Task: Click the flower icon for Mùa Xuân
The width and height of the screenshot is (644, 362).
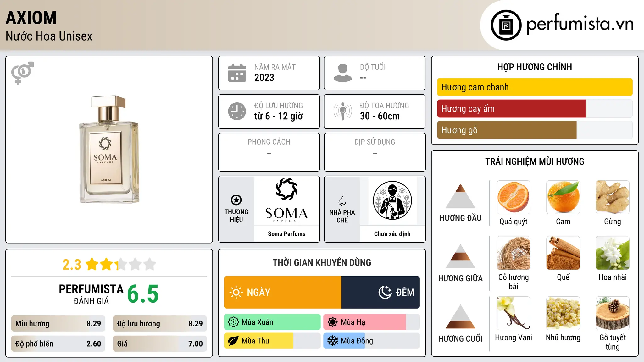Action: [x=233, y=322]
